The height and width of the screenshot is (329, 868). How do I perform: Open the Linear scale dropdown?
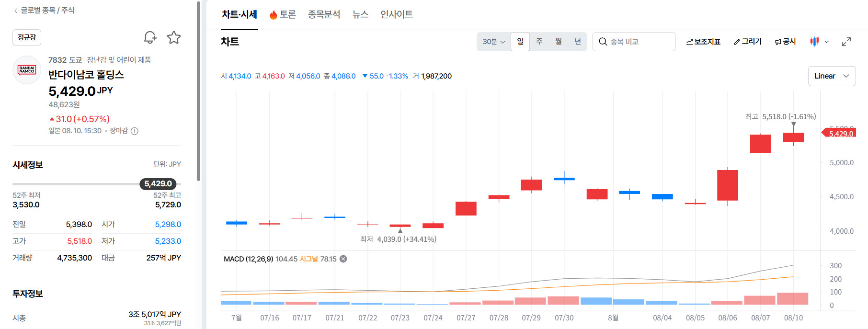[x=832, y=76]
